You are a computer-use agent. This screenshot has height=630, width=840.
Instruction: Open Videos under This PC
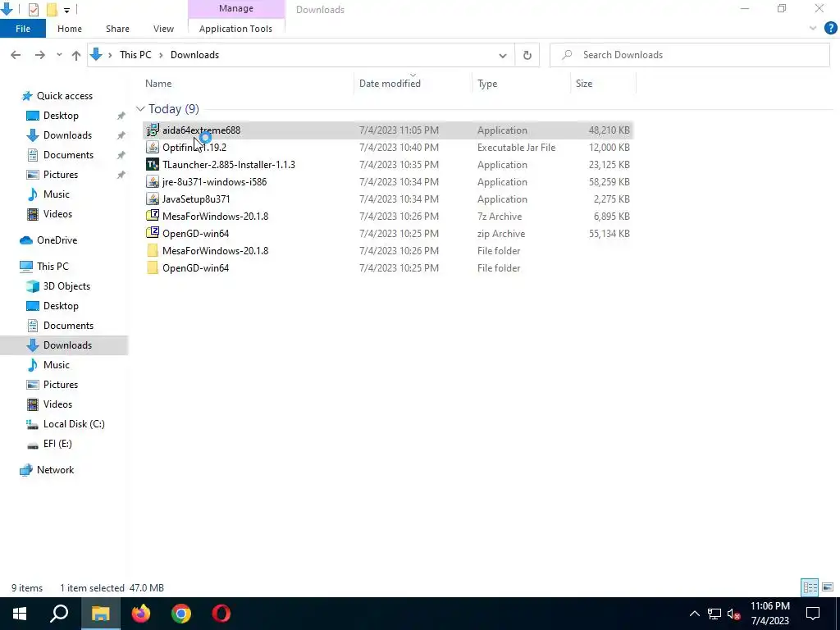tap(57, 404)
